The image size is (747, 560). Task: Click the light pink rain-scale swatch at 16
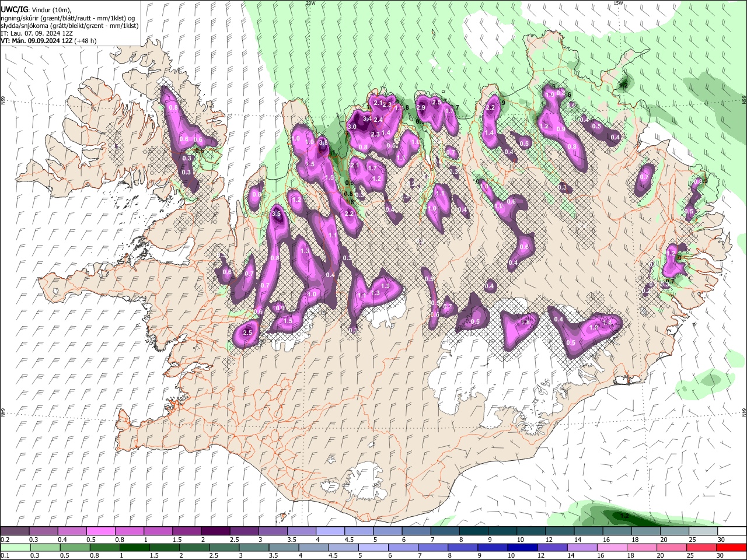point(612,547)
